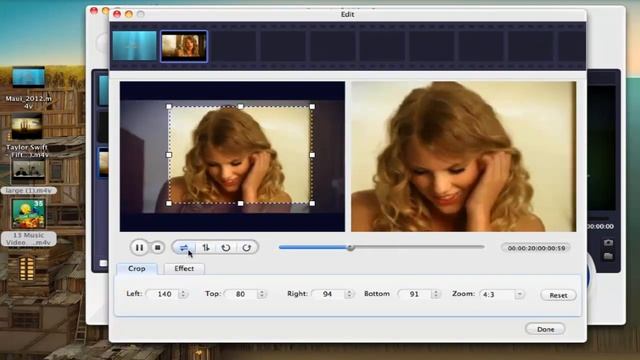Viewport: 640px width, 360px height.
Task: Flip the video horizontally
Action: click(184, 247)
